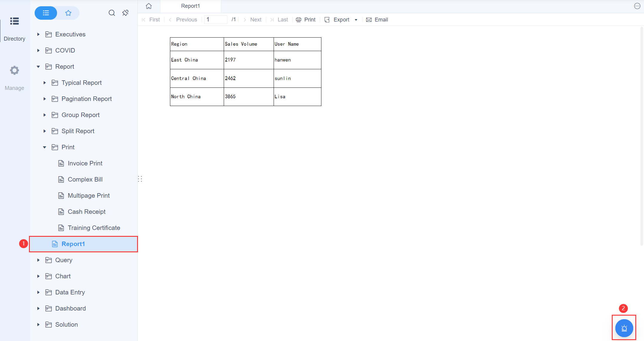Image resolution: width=644 pixels, height=341 pixels.
Task: Open the more options ellipsis icon
Action: (637, 6)
